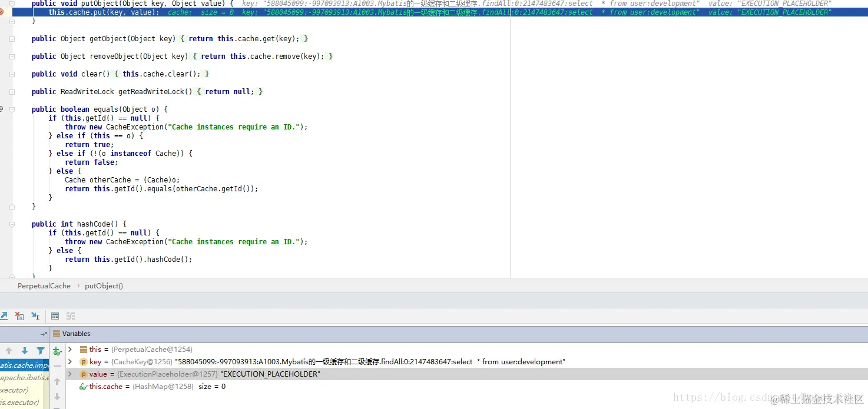
Task: Click the restore layout arrow beside Variables
Action: (x=44, y=334)
